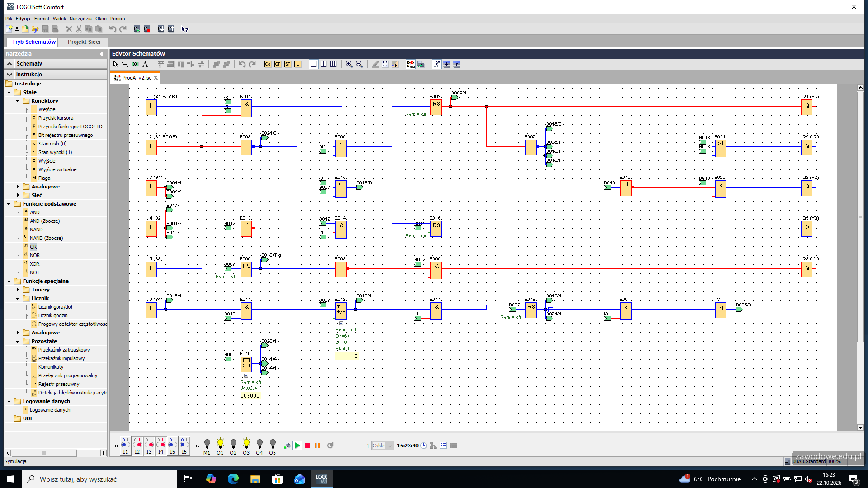This screenshot has width=868, height=488.
Task: Select the connect wiring tool
Action: coord(125,64)
